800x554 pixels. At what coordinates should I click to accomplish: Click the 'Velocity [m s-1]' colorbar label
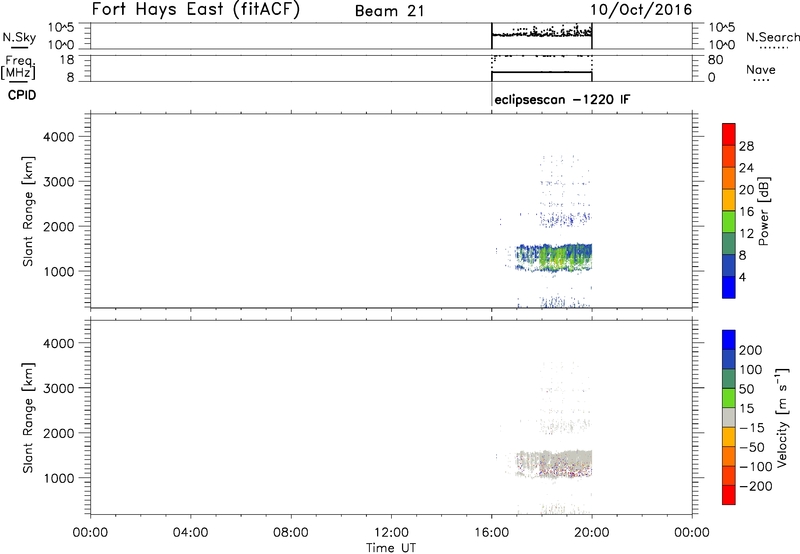(781, 417)
